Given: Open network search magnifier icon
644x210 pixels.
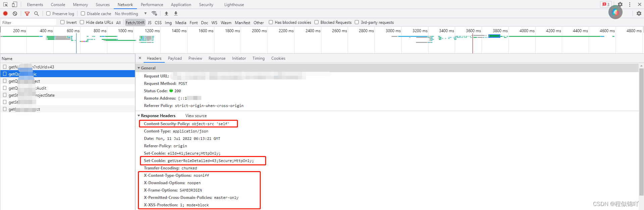Looking at the screenshot, I should [x=37, y=13].
